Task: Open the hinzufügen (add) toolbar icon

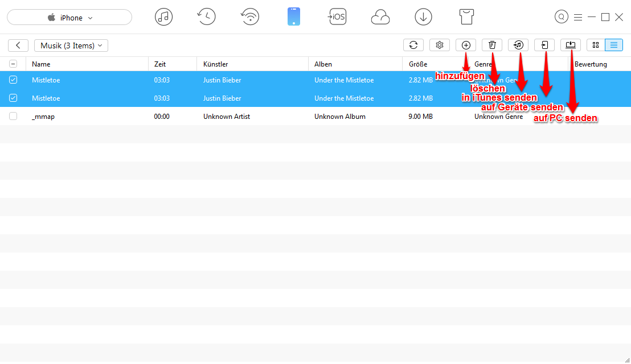Action: coord(465,45)
